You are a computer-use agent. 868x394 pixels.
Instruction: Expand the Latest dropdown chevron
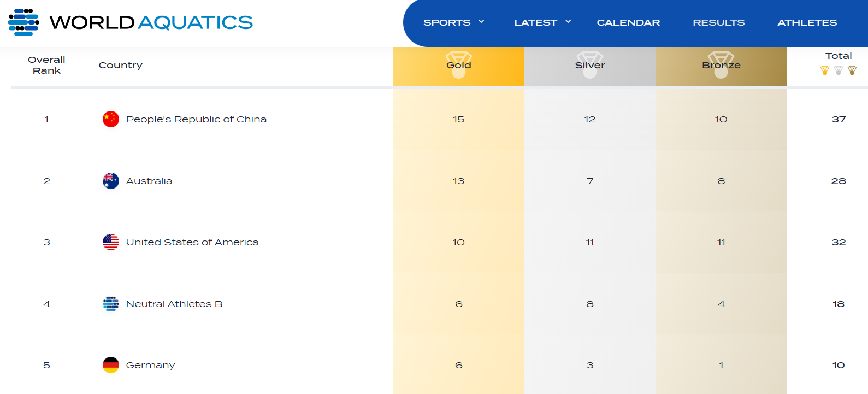(568, 22)
